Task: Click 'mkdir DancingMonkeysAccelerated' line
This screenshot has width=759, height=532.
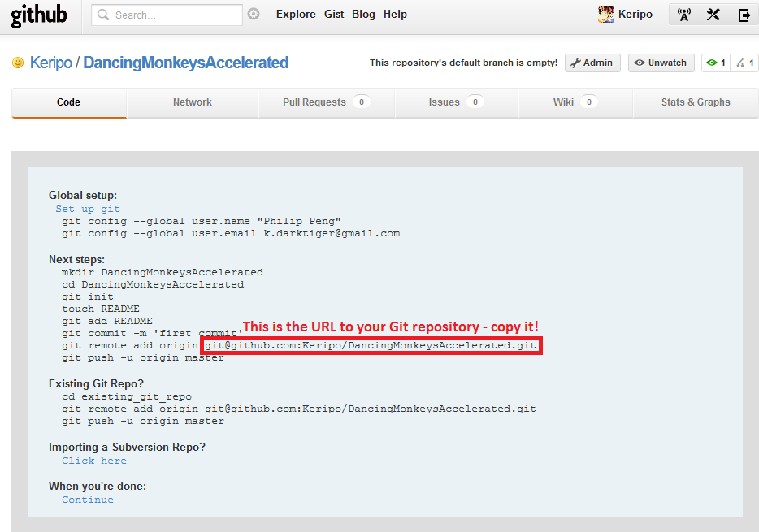Action: point(163,272)
